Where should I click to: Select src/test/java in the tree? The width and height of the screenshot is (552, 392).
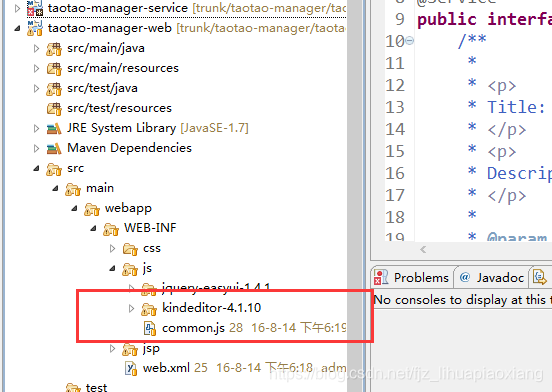(x=102, y=88)
